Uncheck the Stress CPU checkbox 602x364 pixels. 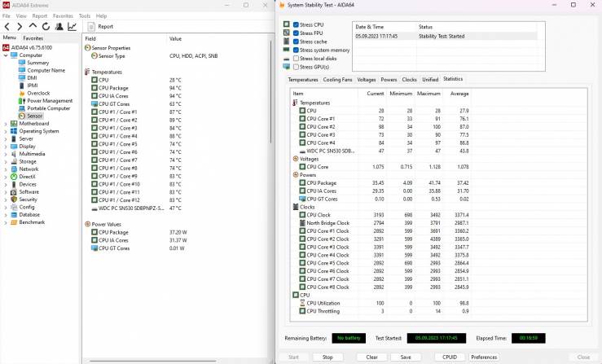tap(296, 24)
